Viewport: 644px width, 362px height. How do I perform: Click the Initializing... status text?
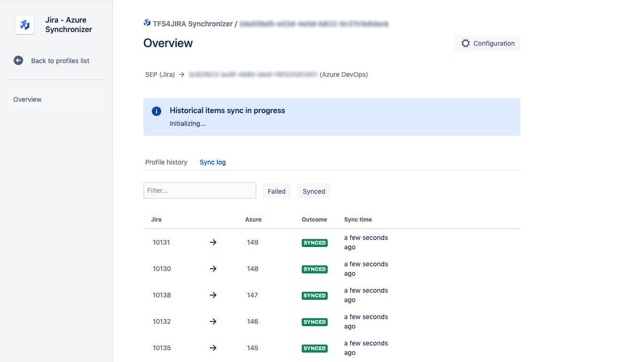coord(188,123)
